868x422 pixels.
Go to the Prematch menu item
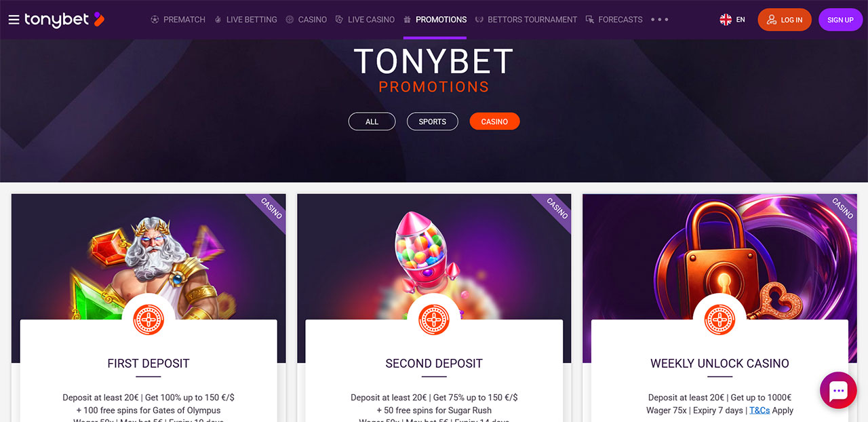tap(178, 20)
